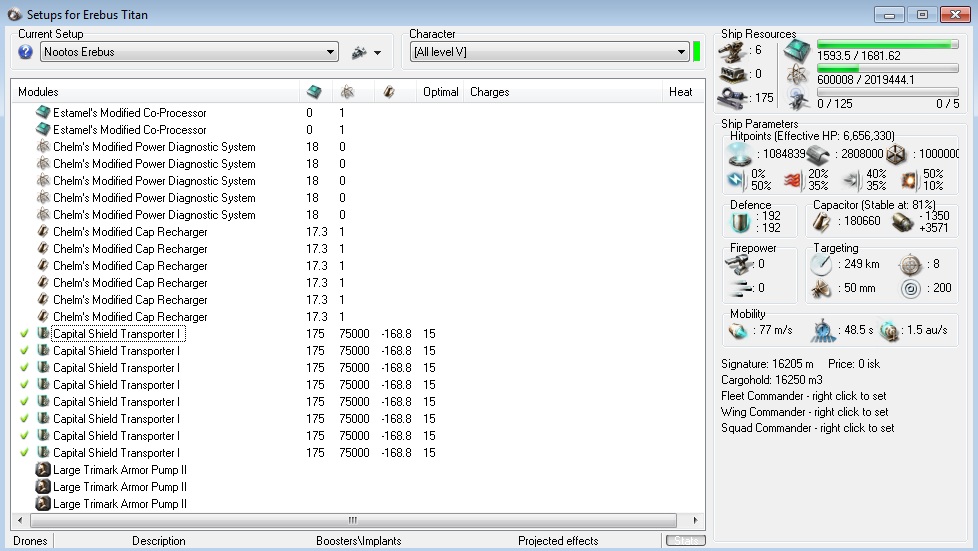Click Fleet Commander right click to set text
978x551 pixels.
[807, 396]
